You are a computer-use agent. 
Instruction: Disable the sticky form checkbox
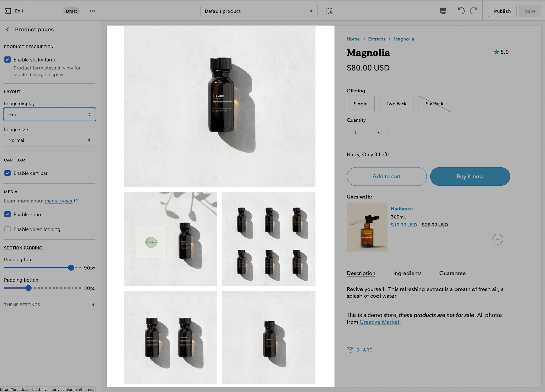7,59
